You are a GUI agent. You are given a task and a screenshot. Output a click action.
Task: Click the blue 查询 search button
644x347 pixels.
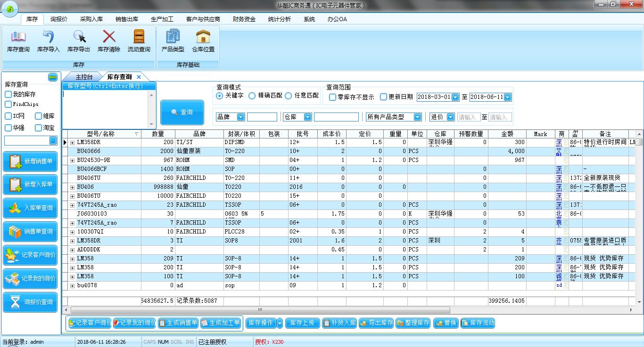(x=182, y=112)
